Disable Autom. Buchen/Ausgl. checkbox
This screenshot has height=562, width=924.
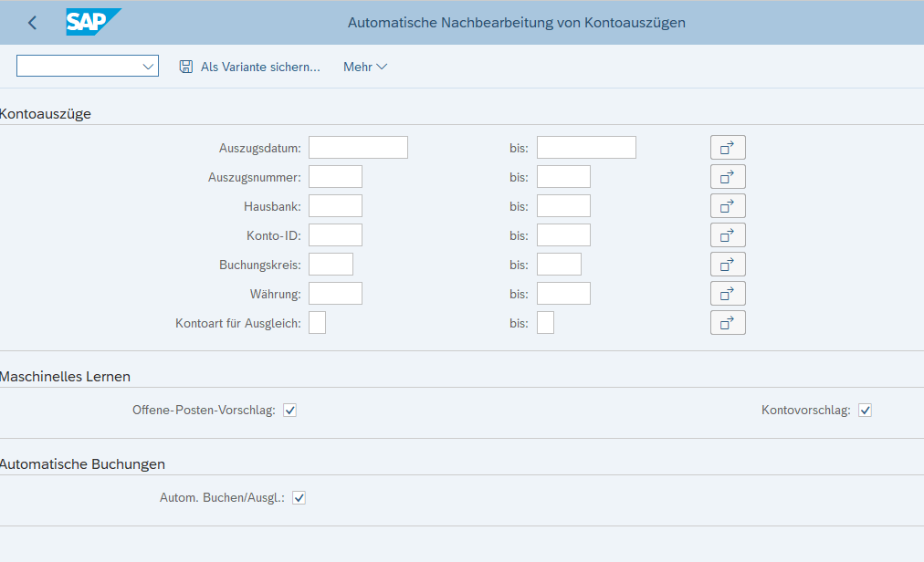(299, 498)
